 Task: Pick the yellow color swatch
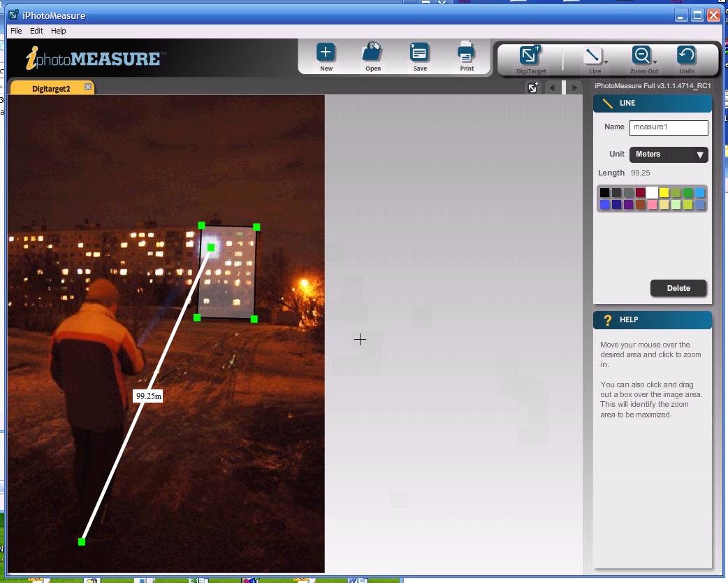coord(664,193)
